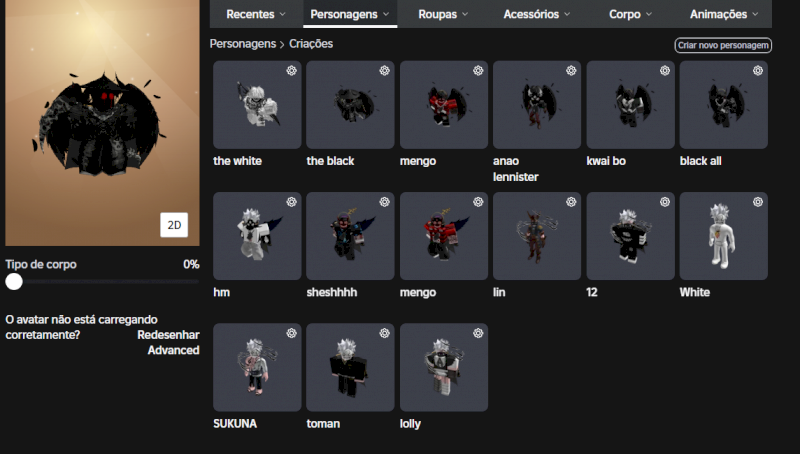Open gear icon on 'black all' card
Image resolution: width=800 pixels, height=454 pixels.
click(x=758, y=70)
